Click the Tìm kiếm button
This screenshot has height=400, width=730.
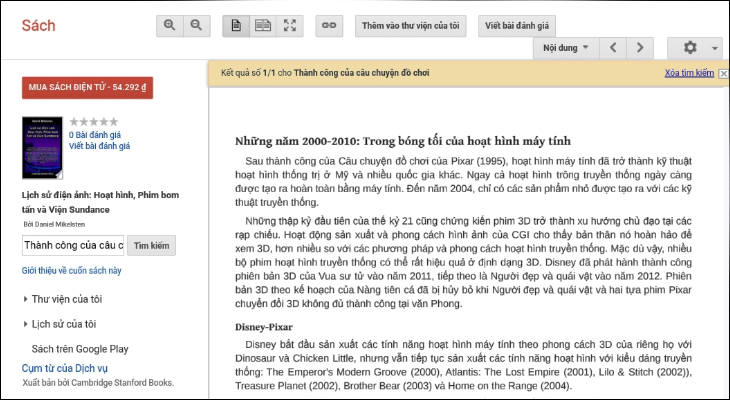152,245
